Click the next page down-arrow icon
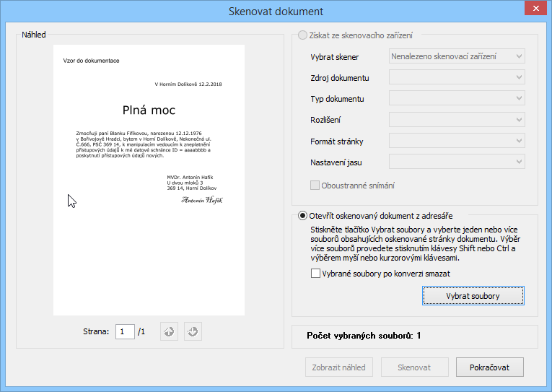The image size is (552, 392). [193, 331]
